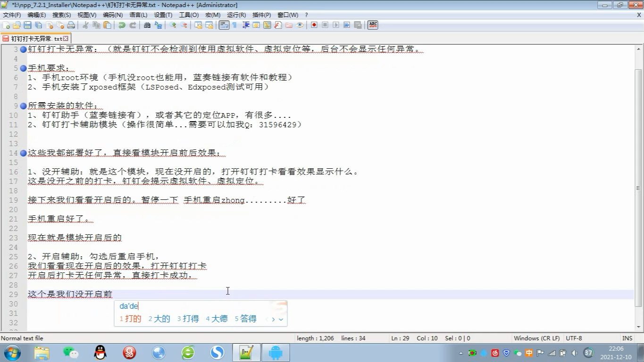
Task: Choose IME candidate 1 打的
Action: point(131,319)
